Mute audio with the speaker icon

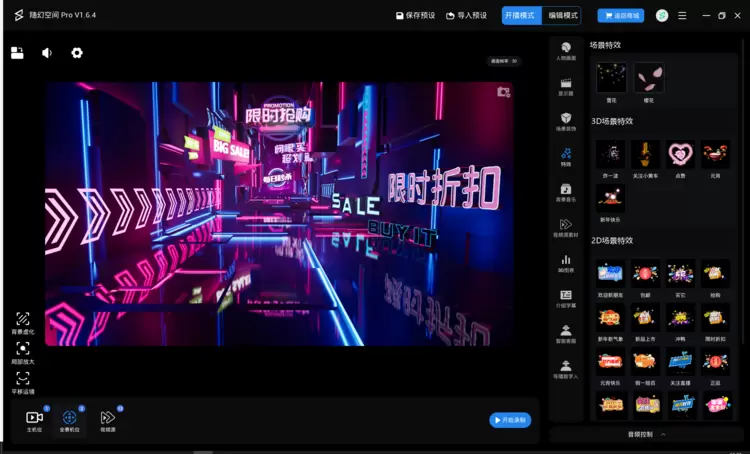[47, 53]
